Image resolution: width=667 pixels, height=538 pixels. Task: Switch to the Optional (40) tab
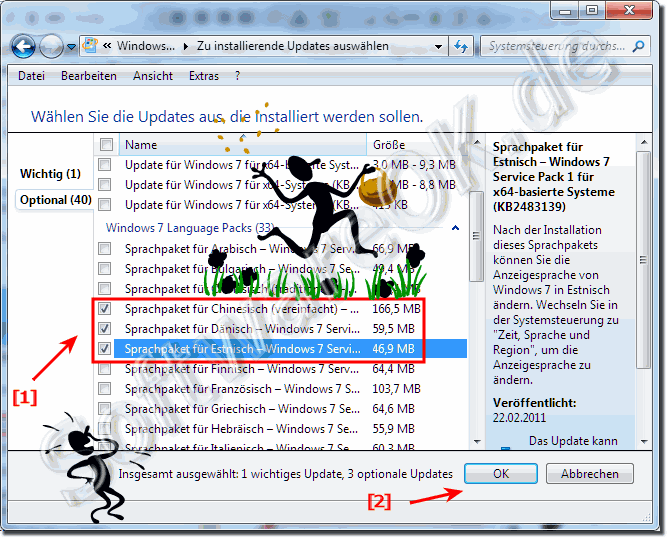pos(55,200)
